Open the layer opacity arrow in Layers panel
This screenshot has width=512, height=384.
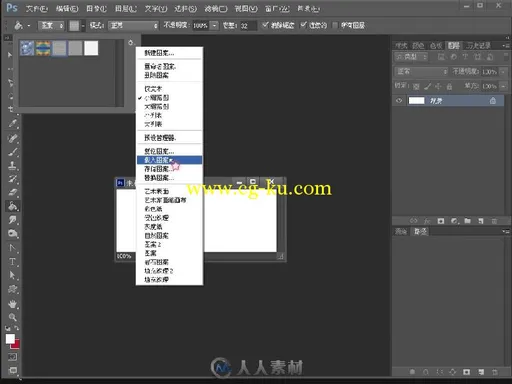point(503,72)
